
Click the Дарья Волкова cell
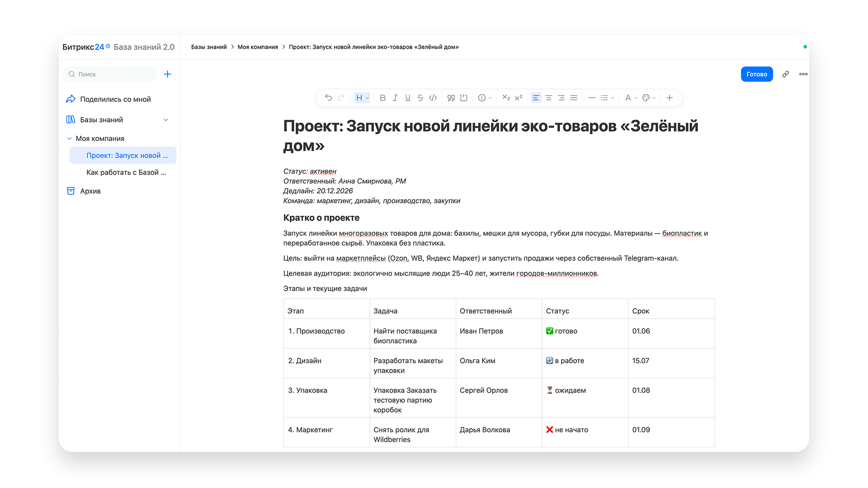click(499, 432)
